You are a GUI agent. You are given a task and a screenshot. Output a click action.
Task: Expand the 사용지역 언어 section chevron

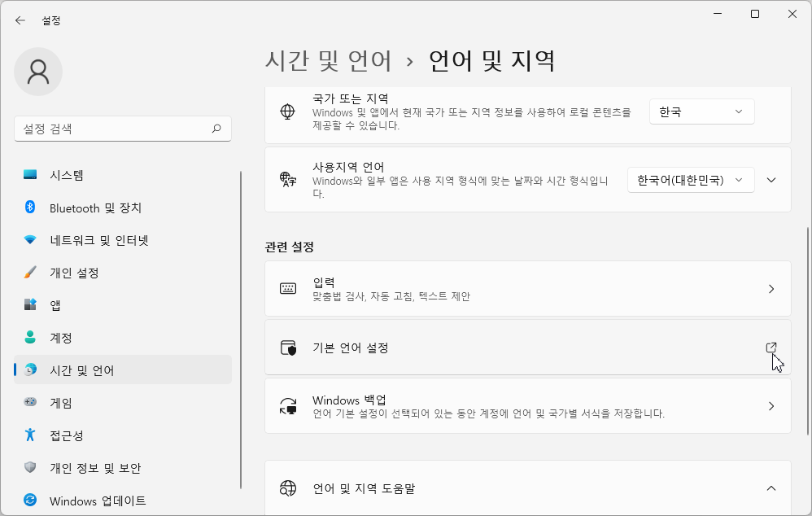point(771,180)
